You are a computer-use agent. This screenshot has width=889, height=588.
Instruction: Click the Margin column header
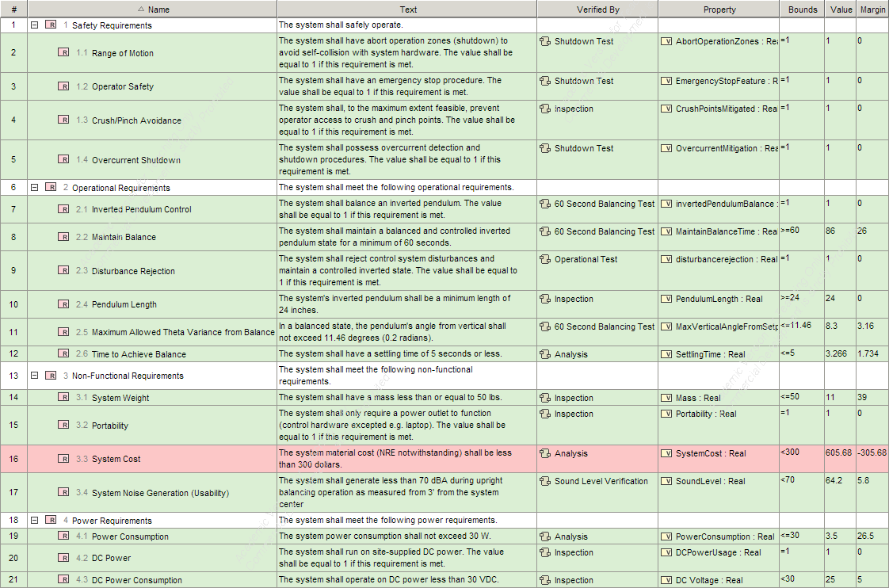coord(872,9)
